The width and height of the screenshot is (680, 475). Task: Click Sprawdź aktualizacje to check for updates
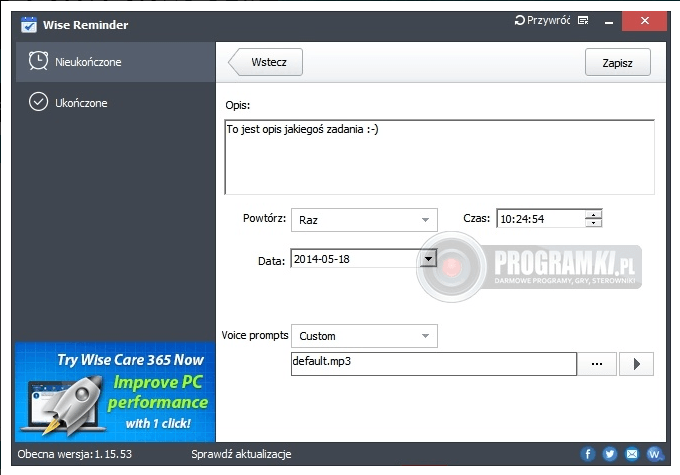coord(241,454)
